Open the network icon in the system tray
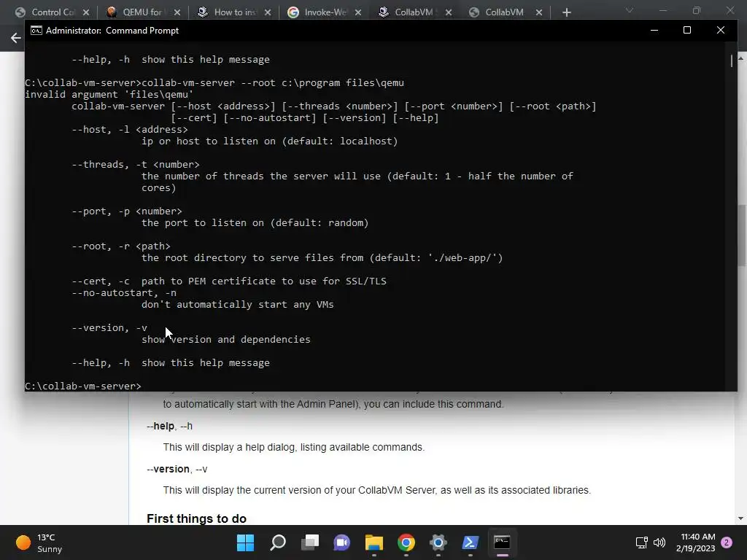This screenshot has height=560, width=747. click(x=641, y=542)
